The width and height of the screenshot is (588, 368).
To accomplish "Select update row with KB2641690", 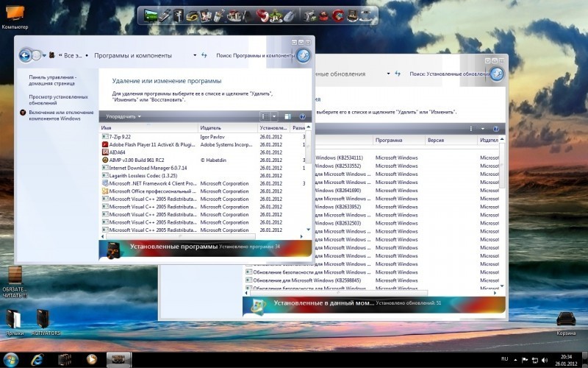I will [407, 191].
